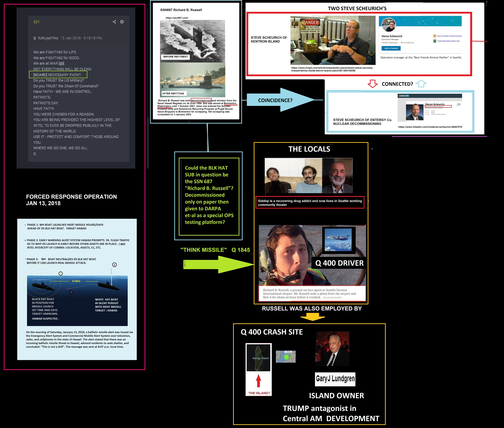Open the linkedin.com/in/steven-scheurich URL

click(430, 127)
